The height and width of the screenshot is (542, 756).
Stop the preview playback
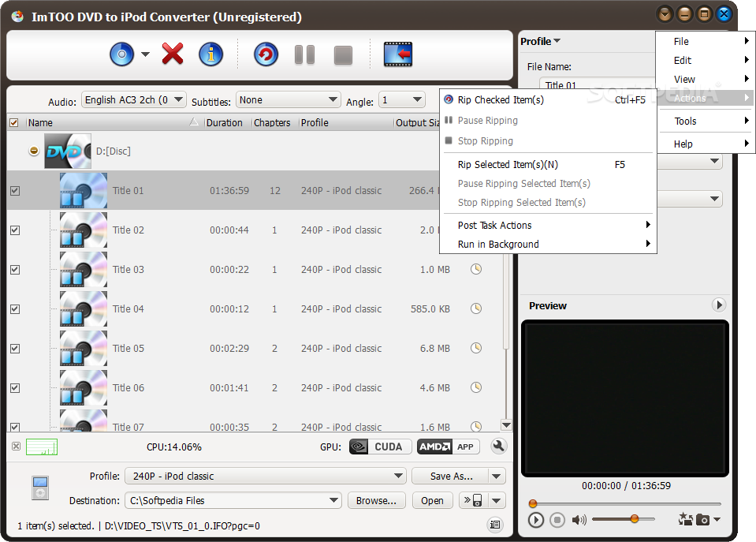tap(557, 520)
